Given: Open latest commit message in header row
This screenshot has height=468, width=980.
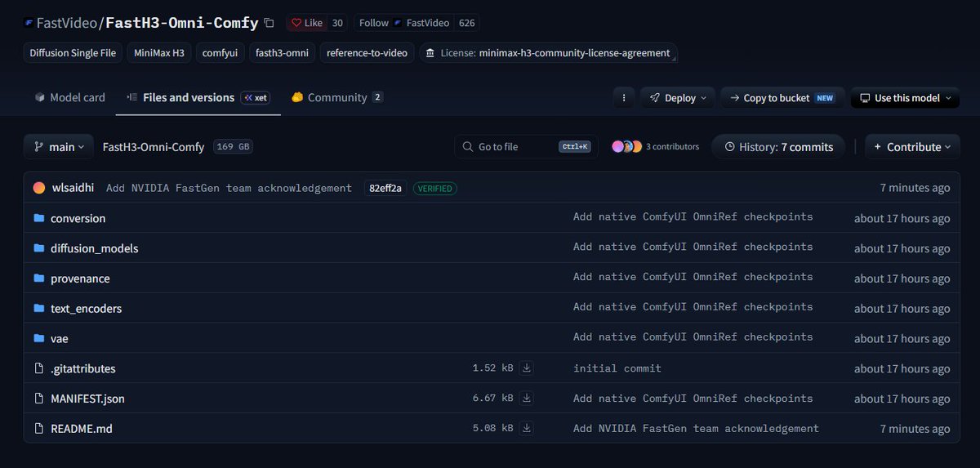Looking at the screenshot, I should (x=229, y=188).
